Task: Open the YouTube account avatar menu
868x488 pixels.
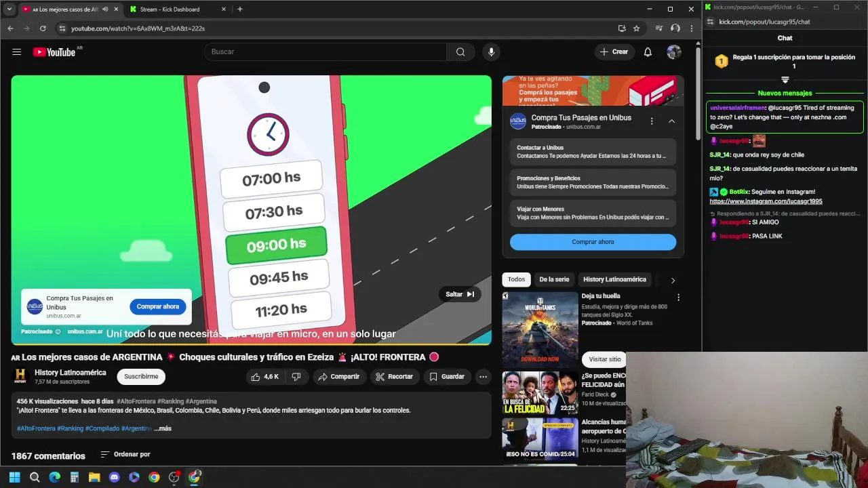Action: click(x=673, y=52)
